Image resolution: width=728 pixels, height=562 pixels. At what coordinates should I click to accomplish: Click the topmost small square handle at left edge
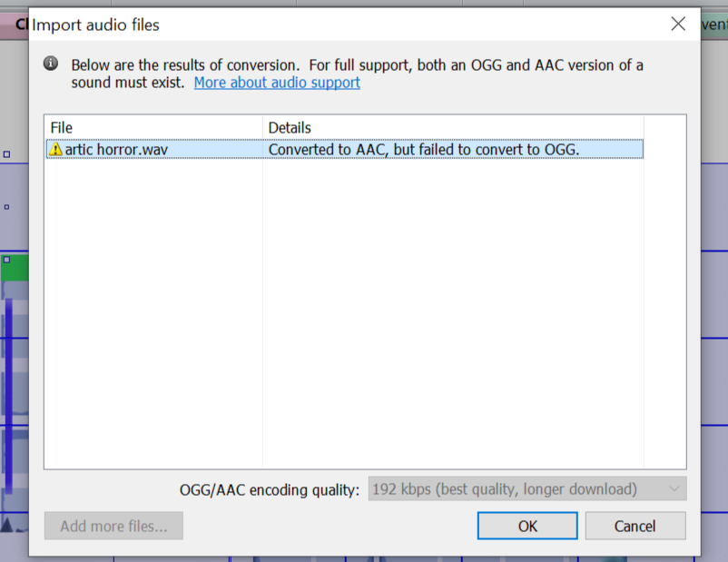click(6, 154)
